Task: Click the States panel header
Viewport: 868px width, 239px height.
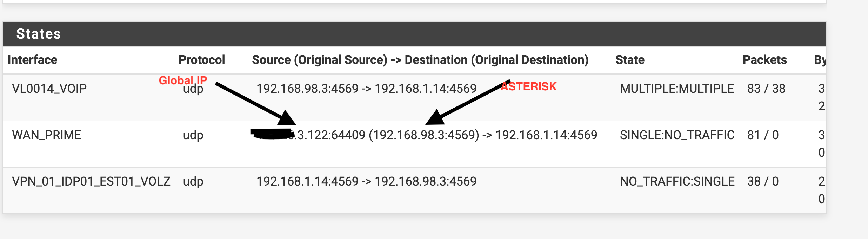Action: pyautogui.click(x=415, y=34)
